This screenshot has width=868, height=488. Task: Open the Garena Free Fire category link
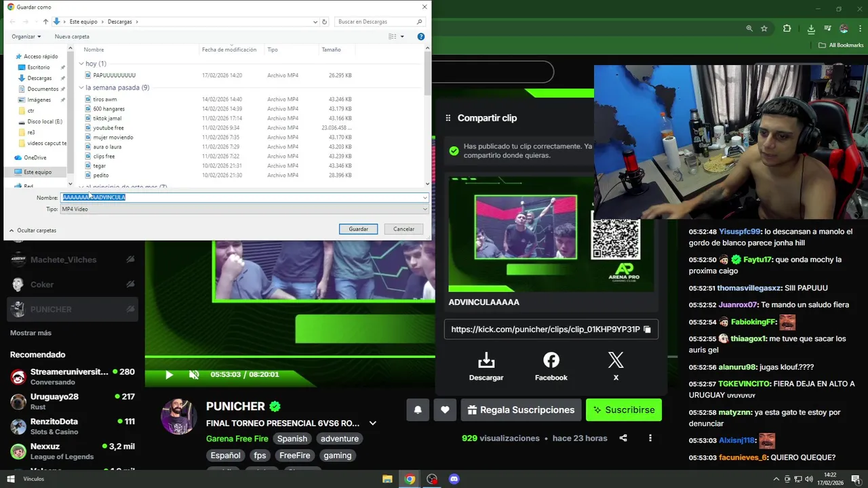[x=237, y=439]
